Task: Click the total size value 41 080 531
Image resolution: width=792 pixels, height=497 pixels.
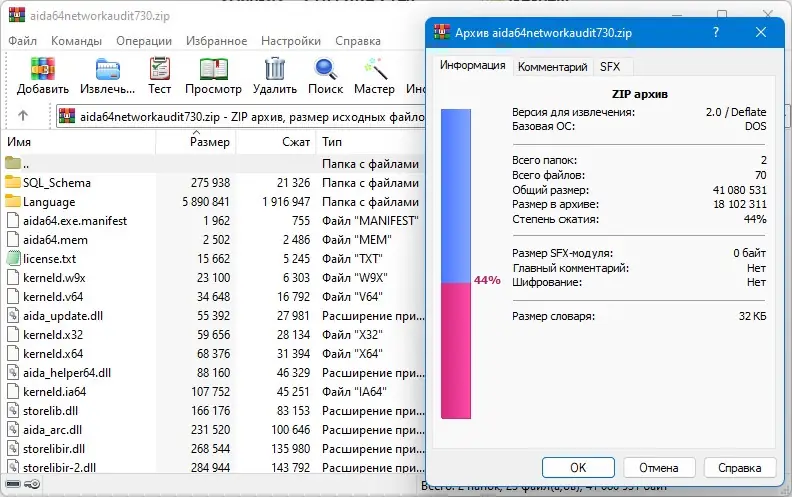Action: pyautogui.click(x=739, y=190)
